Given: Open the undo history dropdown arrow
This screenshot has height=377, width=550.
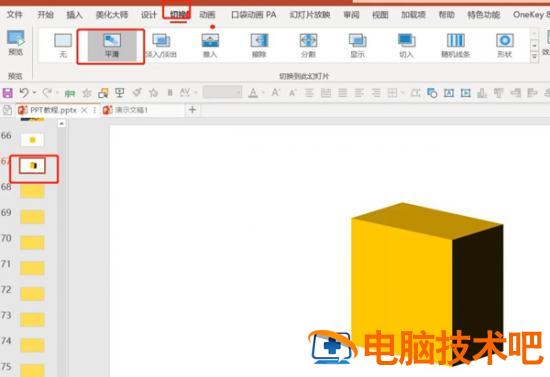Looking at the screenshot, I should tap(34, 93).
